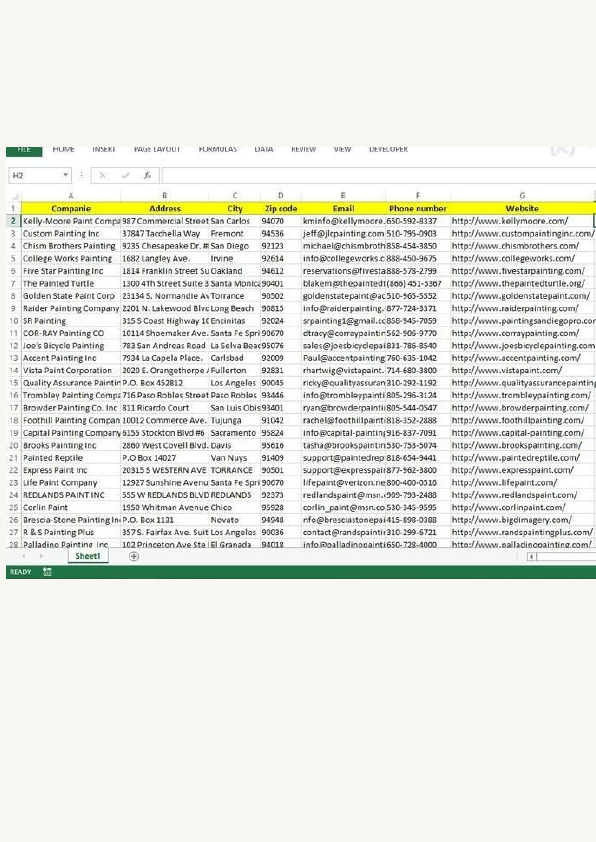
Task: Select row 15 header
Action: tap(13, 383)
